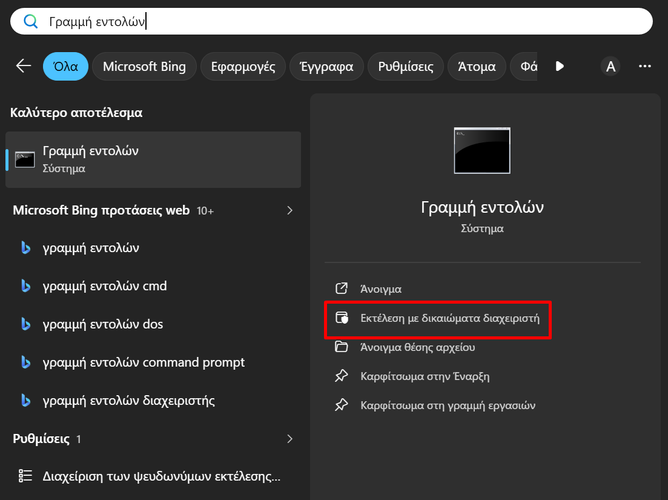Click the settings icon beside Διαχείριση των ψευδωνύμων
Screen dimensions: 668x500
click(26, 476)
